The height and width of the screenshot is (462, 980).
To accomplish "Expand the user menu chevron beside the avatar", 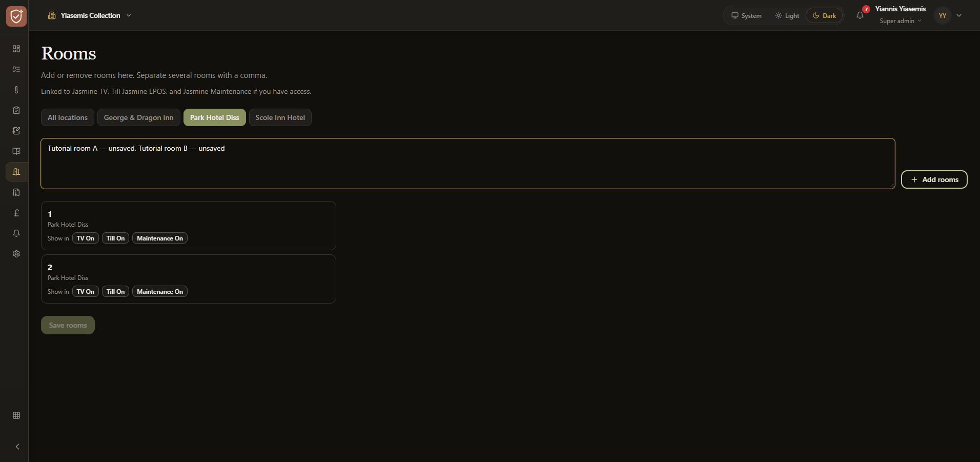I will (x=959, y=15).
